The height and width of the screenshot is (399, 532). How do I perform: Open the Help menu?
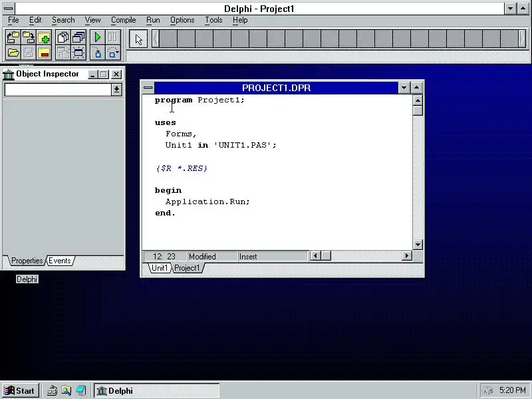240,20
